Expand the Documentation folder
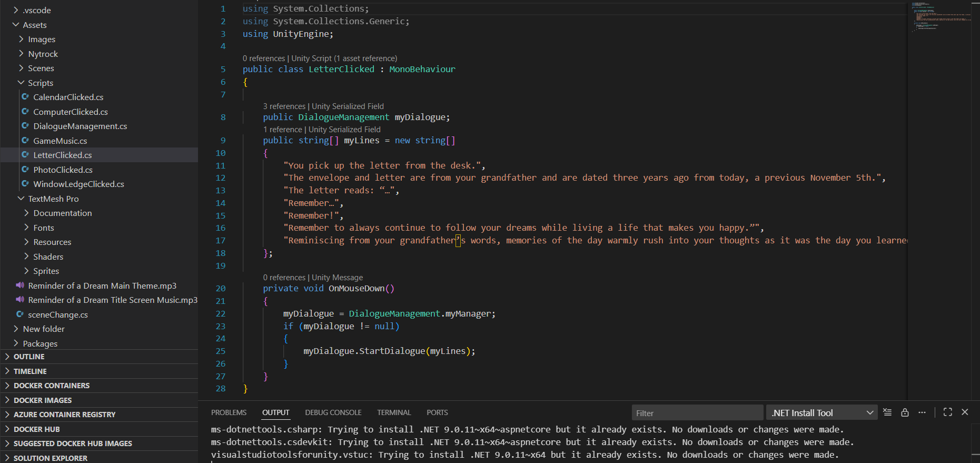980x463 pixels. click(26, 213)
